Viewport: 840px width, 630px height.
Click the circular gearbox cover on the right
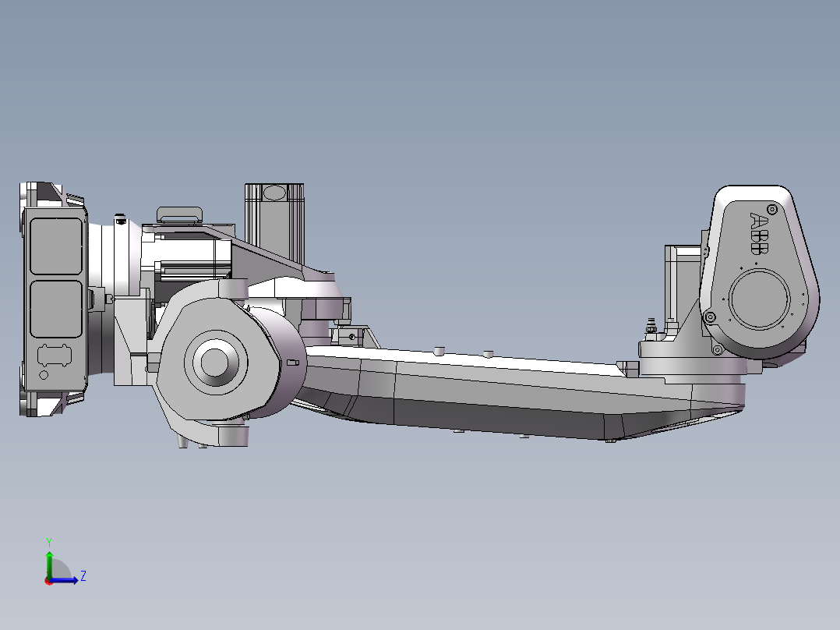pyautogui.click(x=758, y=299)
